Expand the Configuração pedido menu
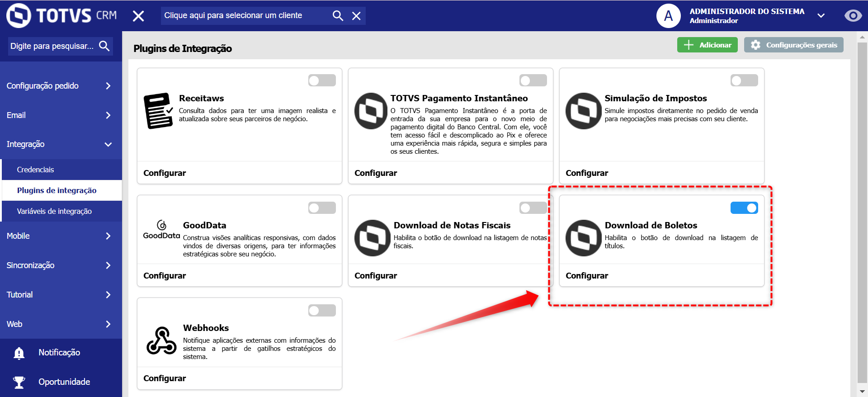868x397 pixels. point(61,86)
